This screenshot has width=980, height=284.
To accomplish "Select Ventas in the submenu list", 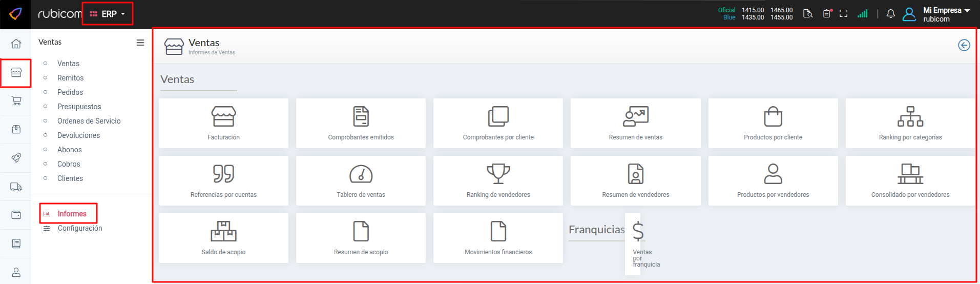I will tap(68, 64).
